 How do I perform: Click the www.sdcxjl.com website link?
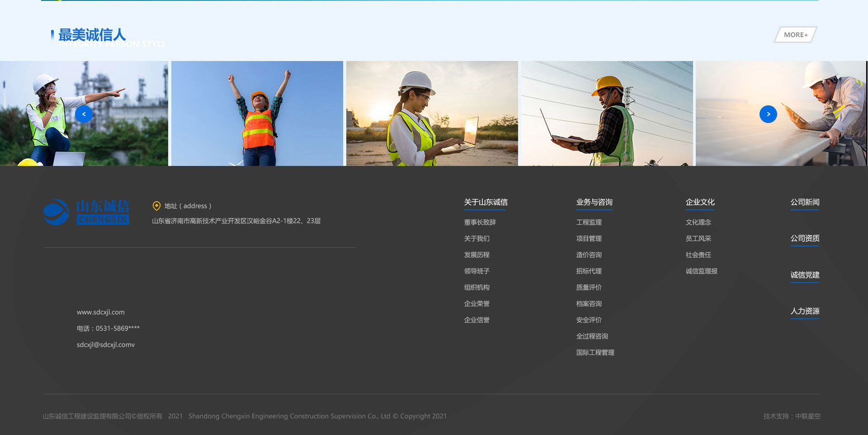click(x=100, y=312)
